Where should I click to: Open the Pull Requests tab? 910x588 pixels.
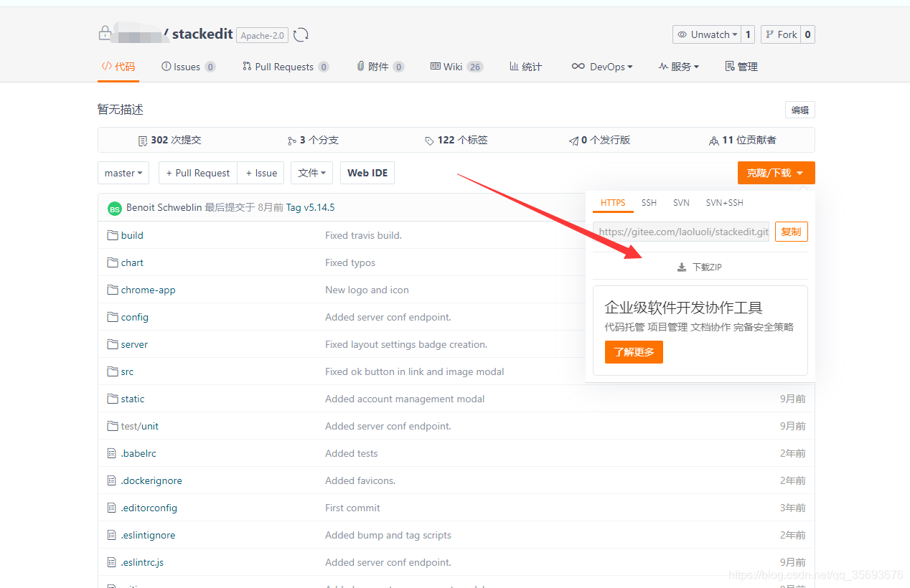[x=286, y=67]
